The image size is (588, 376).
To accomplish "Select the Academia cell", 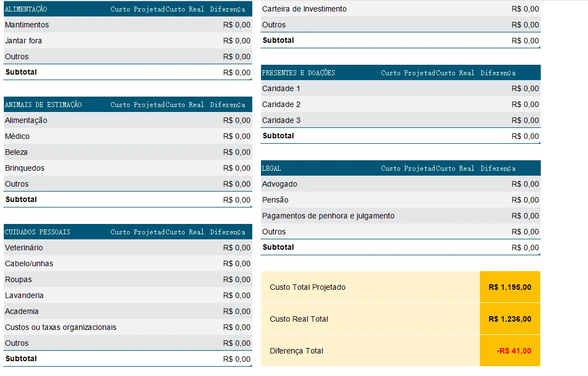I will pos(22,311).
